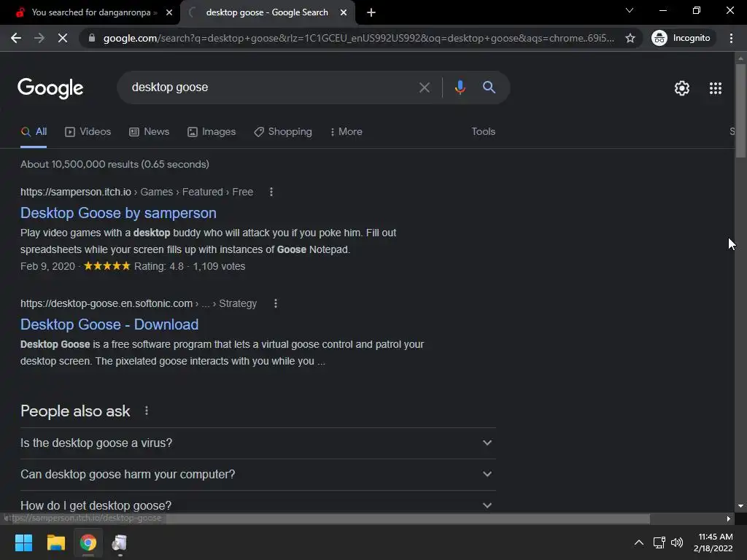The height and width of the screenshot is (560, 747).
Task: Open search Tools options
Action: tap(483, 131)
